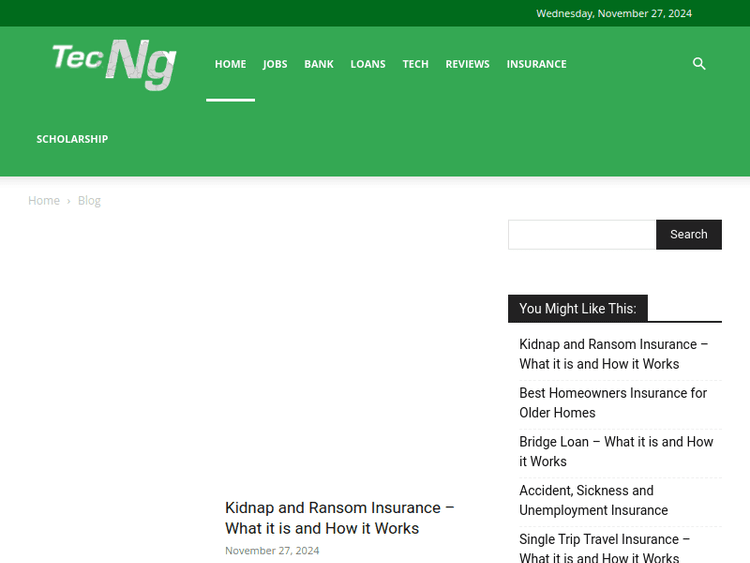Focus the sidebar search text field

click(x=581, y=234)
